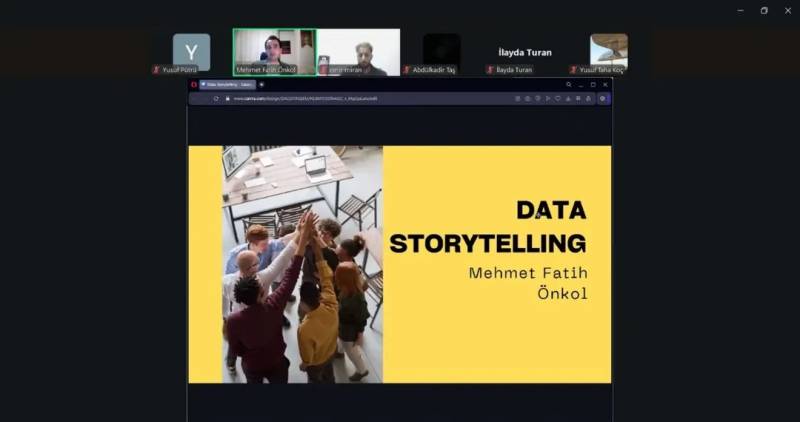The width and height of the screenshot is (800, 422).
Task: Click the padlock site security icon
Action: point(228,98)
